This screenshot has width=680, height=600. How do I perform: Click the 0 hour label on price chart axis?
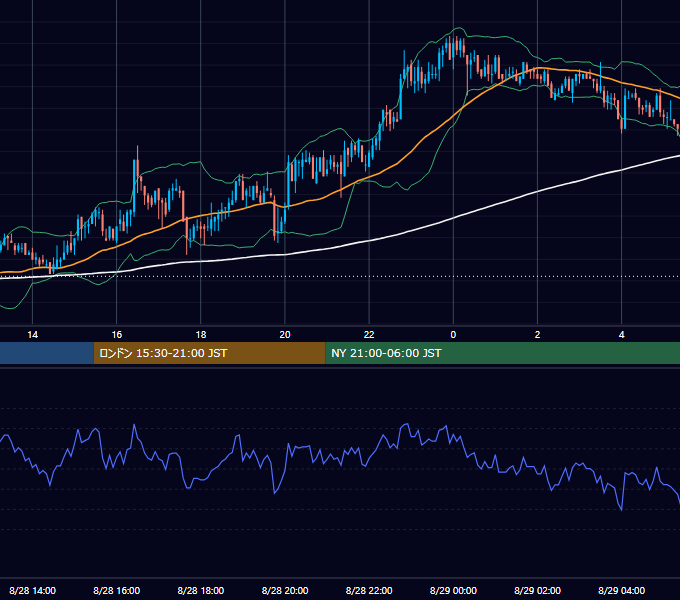tap(453, 335)
